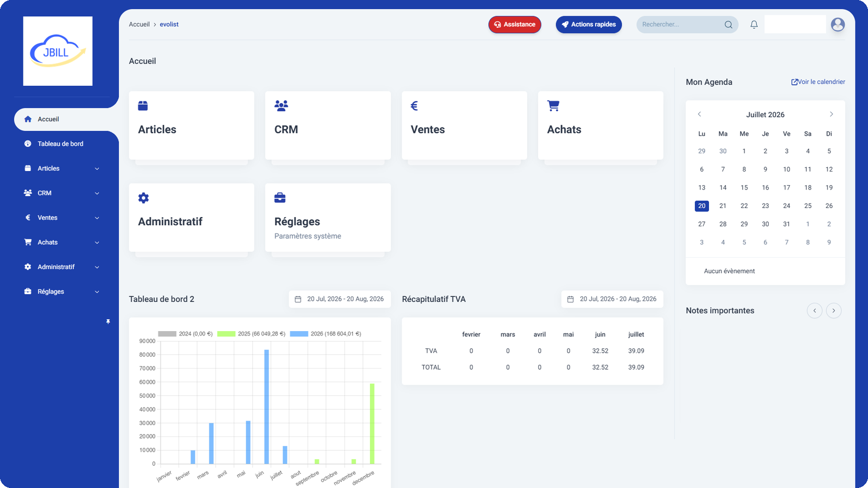Open Voir le calendrier link
The height and width of the screenshot is (488, 868).
click(818, 82)
